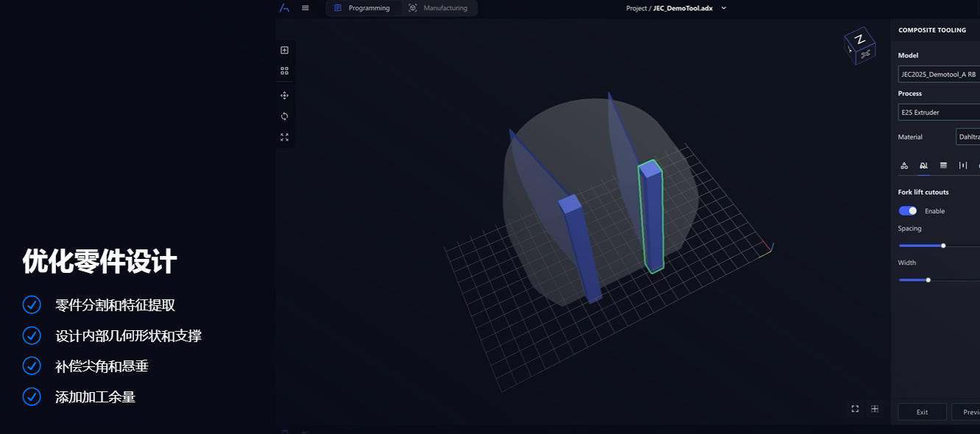The width and height of the screenshot is (980, 434).
Task: Click the Exit button
Action: click(x=922, y=412)
